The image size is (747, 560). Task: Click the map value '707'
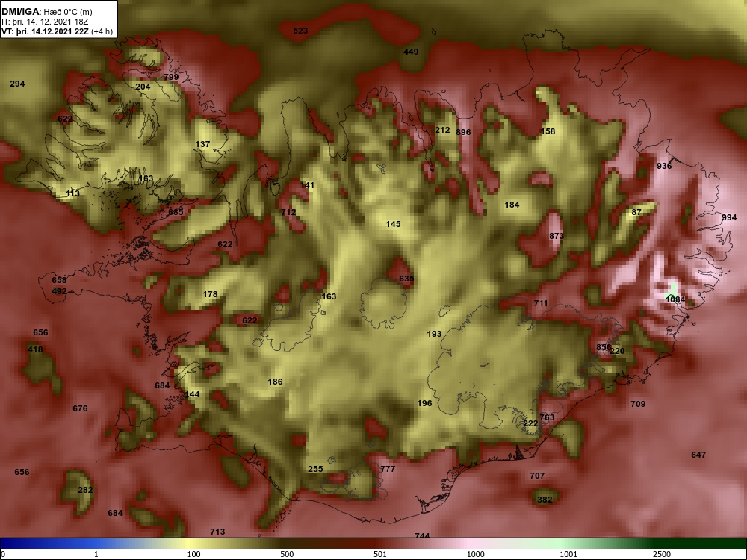pos(537,476)
